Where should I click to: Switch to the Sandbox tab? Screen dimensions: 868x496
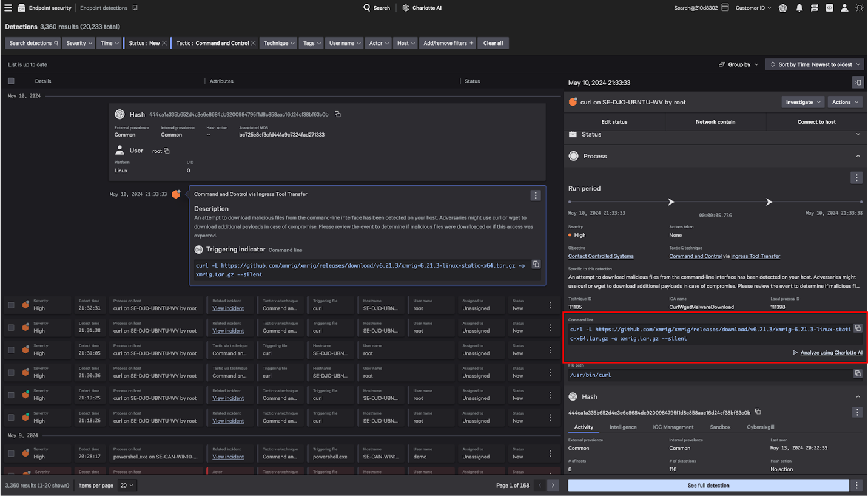click(720, 427)
